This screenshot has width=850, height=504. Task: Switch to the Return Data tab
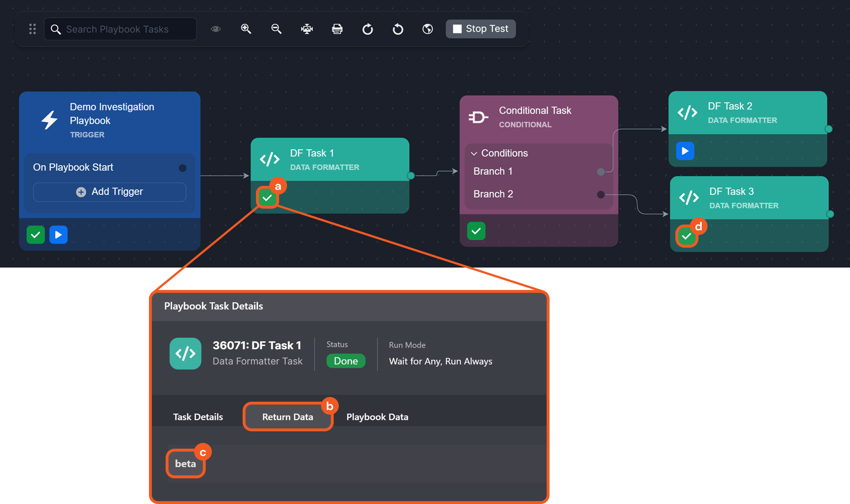(x=287, y=417)
